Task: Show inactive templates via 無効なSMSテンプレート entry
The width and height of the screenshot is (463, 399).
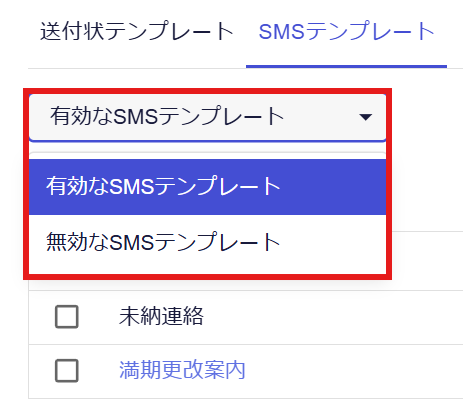Action: [x=163, y=242]
